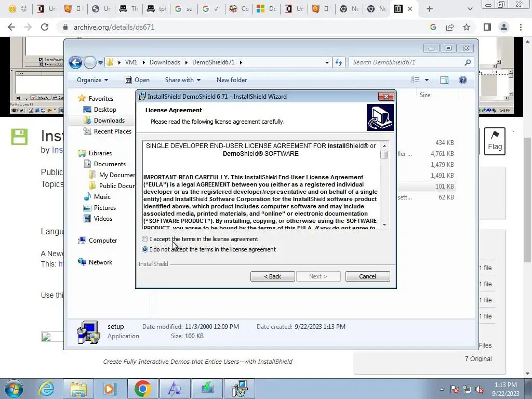Click Cancel in the InstallShield Wizard
Viewport: 532px width, 399px height.
pos(367,276)
